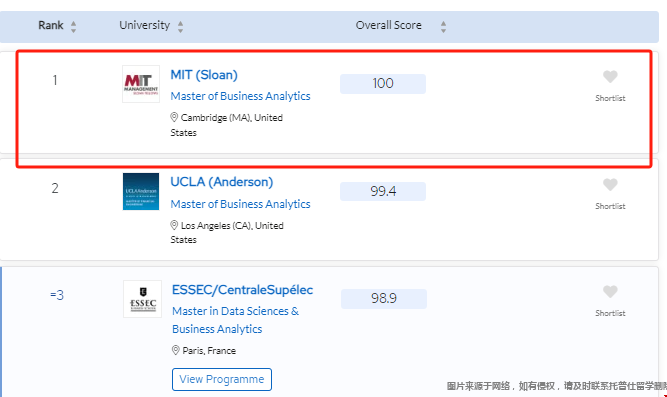Add ESSEC/CentraleSupélec to shortlist via heart
Image resolution: width=667 pixels, height=397 pixels.
[610, 291]
